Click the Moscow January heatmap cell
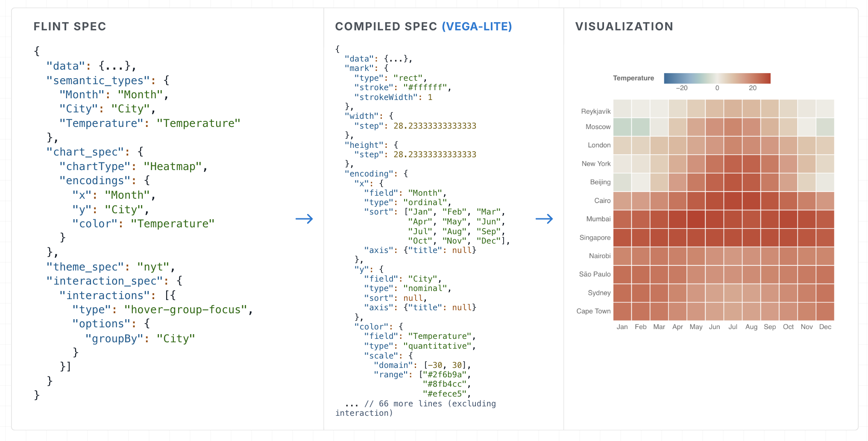 (x=622, y=127)
